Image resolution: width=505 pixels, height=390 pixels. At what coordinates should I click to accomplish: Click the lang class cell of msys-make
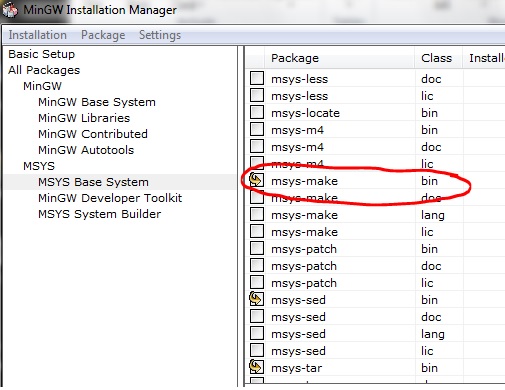433,215
